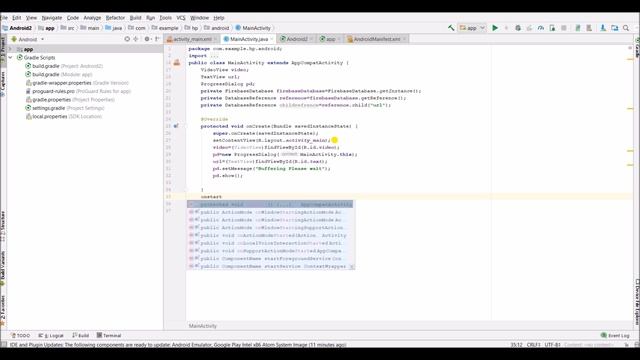
Task: Click the gutter icon beside MainActivity class line
Action: (x=177, y=62)
